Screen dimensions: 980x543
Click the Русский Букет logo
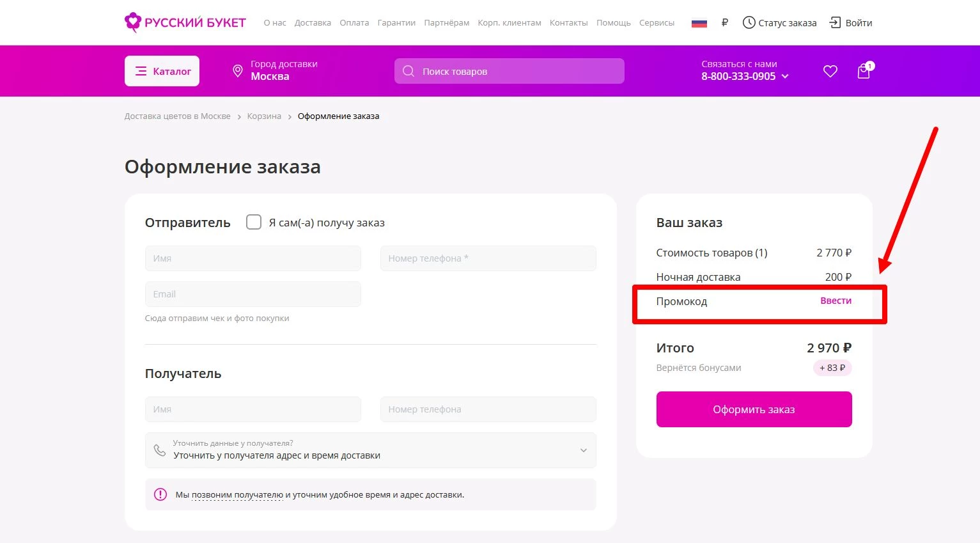[185, 22]
